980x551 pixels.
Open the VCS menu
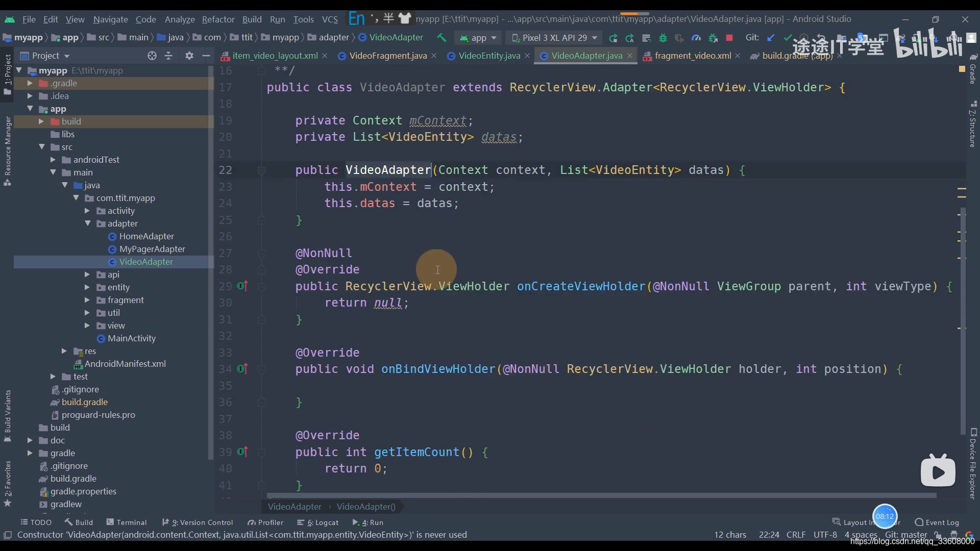pyautogui.click(x=330, y=19)
